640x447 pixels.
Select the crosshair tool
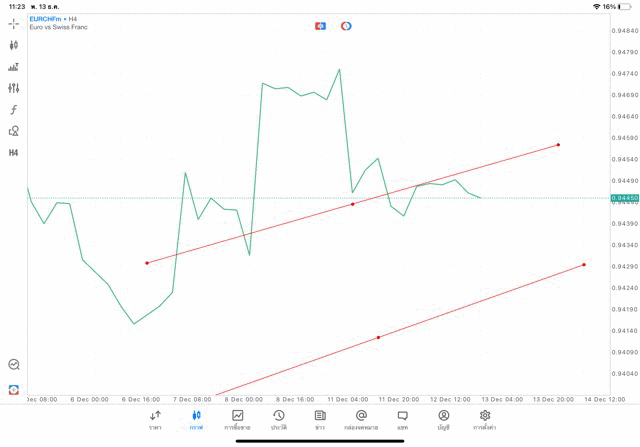coord(14,24)
